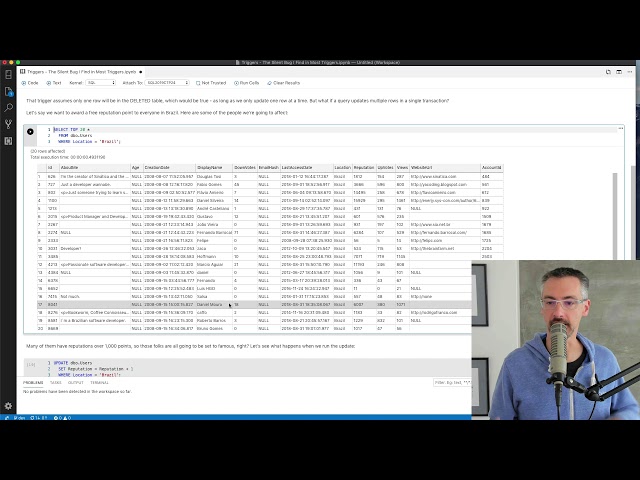Click the AboutMe column header

coord(95,168)
